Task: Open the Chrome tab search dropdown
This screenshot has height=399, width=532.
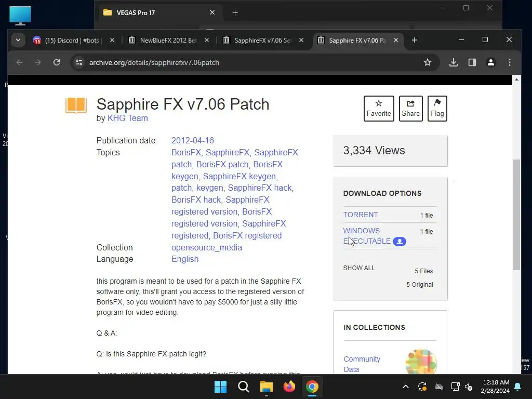Action: (18, 40)
